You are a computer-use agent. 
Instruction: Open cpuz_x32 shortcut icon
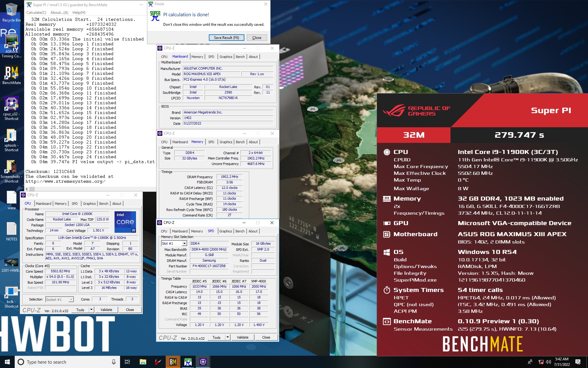point(11,108)
